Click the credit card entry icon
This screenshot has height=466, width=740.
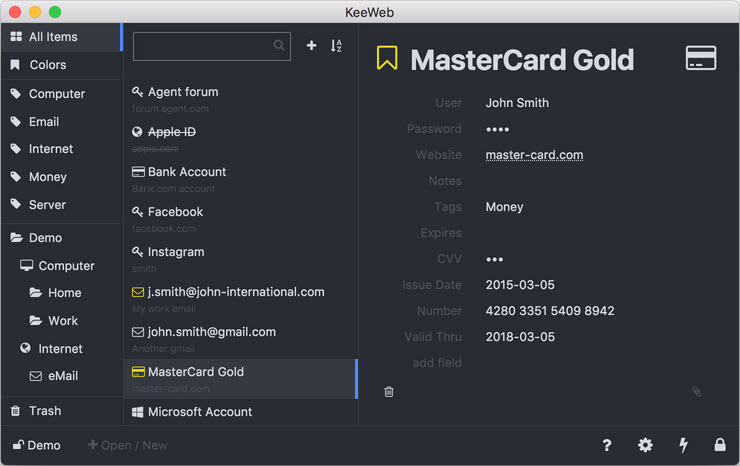[x=701, y=58]
